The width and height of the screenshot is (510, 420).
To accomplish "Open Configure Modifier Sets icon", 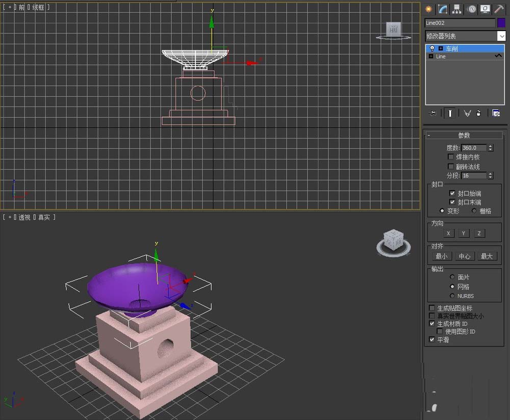I will (496, 113).
